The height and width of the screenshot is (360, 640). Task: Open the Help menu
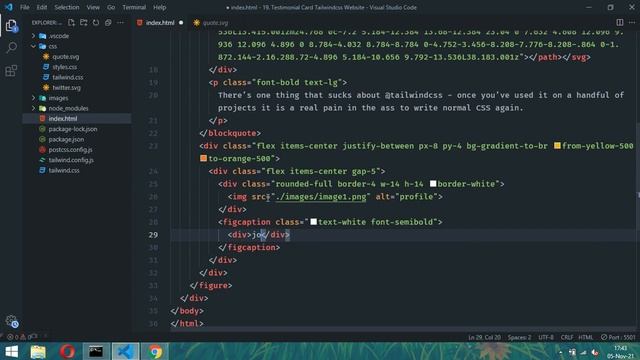[x=159, y=7]
